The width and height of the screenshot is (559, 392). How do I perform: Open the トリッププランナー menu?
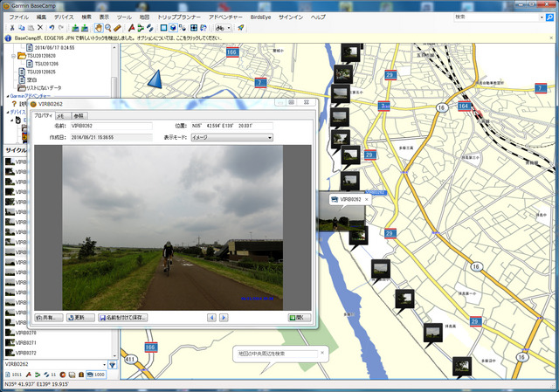pos(179,17)
